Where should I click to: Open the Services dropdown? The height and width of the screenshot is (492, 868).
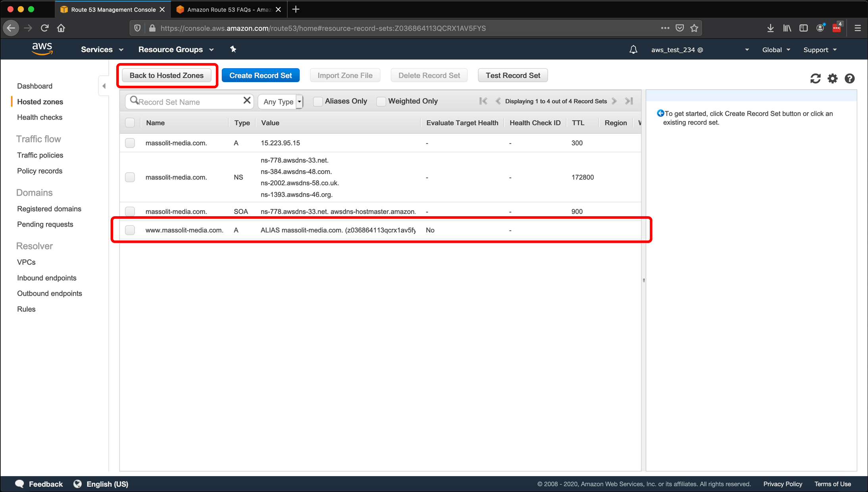pyautogui.click(x=102, y=50)
